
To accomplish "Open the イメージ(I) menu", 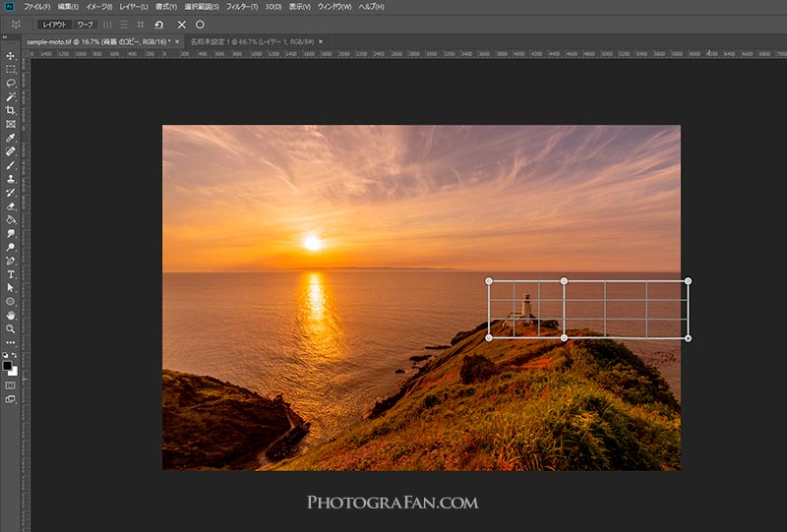I will click(99, 7).
